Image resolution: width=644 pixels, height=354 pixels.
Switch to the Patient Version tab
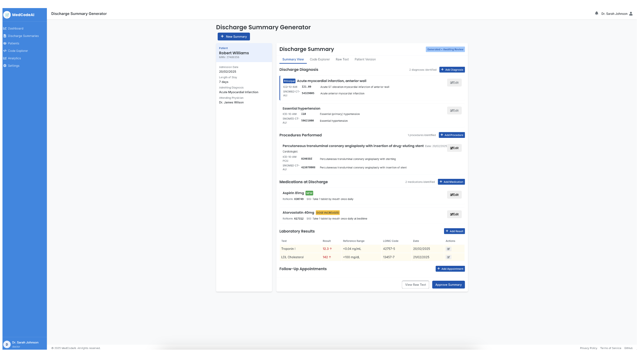[x=365, y=59]
